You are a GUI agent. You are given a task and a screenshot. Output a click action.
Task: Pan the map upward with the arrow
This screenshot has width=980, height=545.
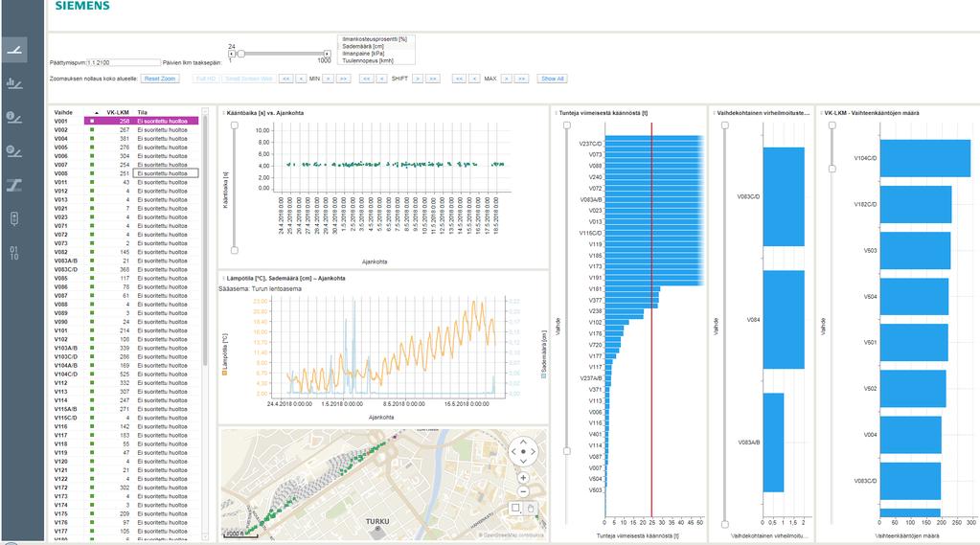pyautogui.click(x=523, y=442)
